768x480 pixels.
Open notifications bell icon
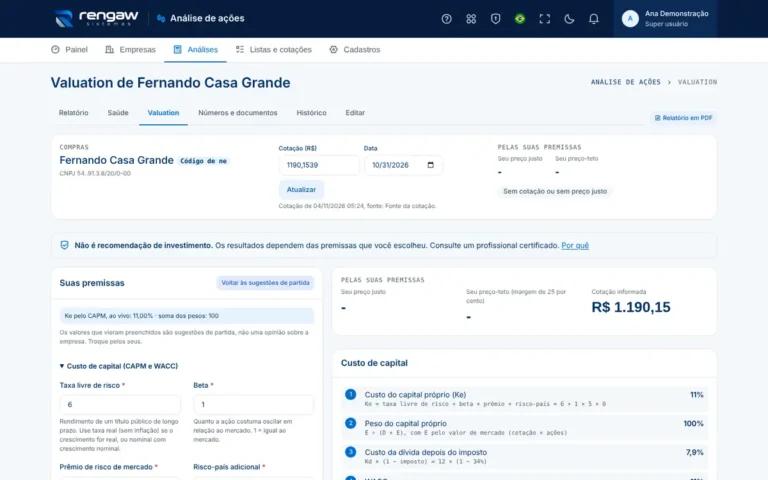click(593, 19)
